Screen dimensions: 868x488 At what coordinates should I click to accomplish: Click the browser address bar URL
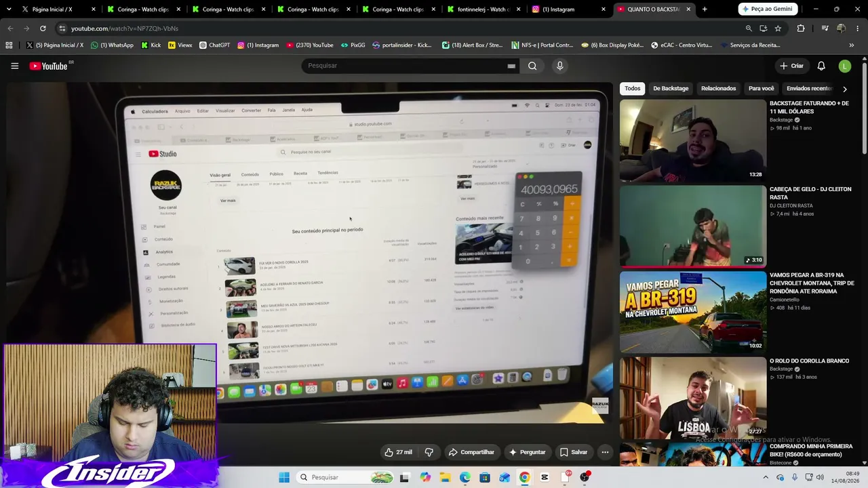pyautogui.click(x=124, y=28)
